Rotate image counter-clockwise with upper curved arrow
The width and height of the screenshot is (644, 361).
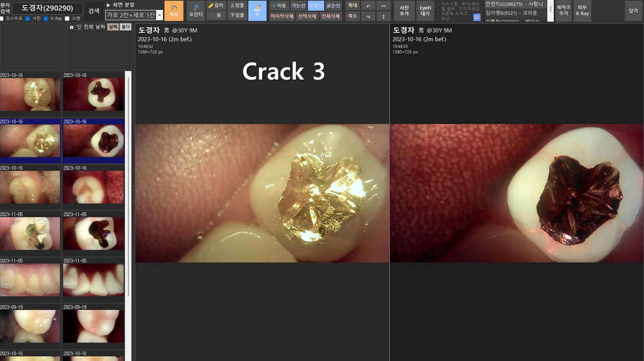pyautogui.click(x=368, y=6)
